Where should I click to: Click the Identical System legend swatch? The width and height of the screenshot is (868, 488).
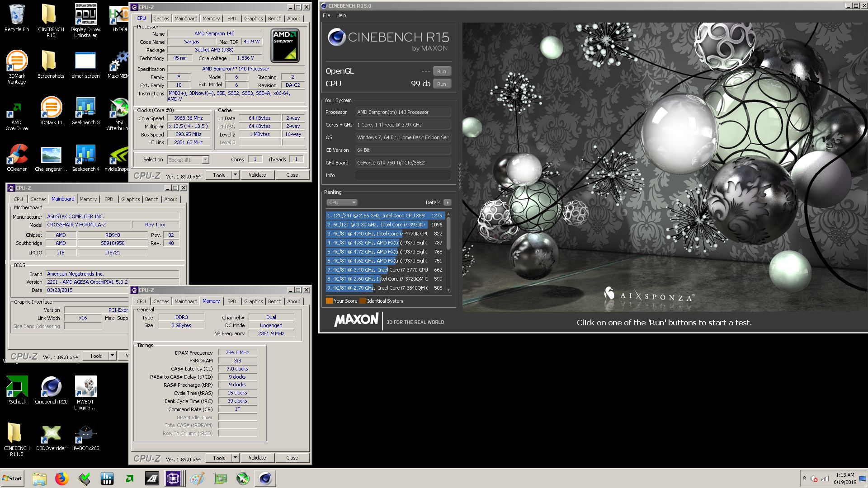pyautogui.click(x=363, y=301)
